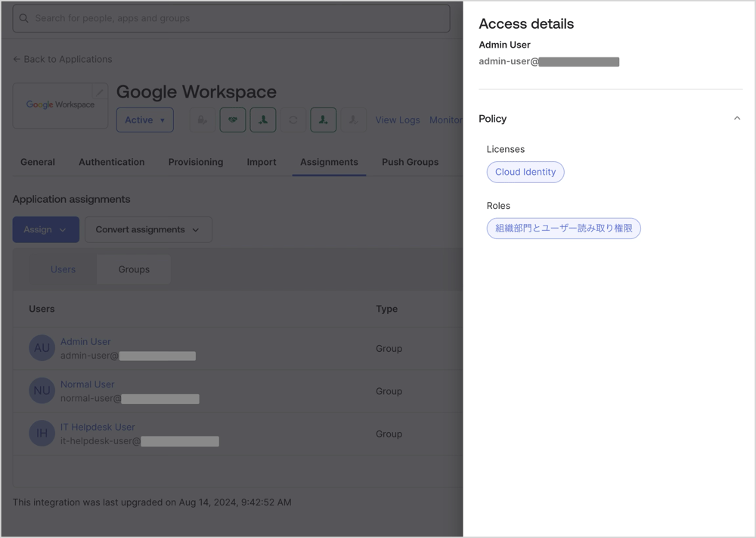Image resolution: width=756 pixels, height=538 pixels.
Task: Click the admin-user@ email in Access details
Action: coord(549,62)
